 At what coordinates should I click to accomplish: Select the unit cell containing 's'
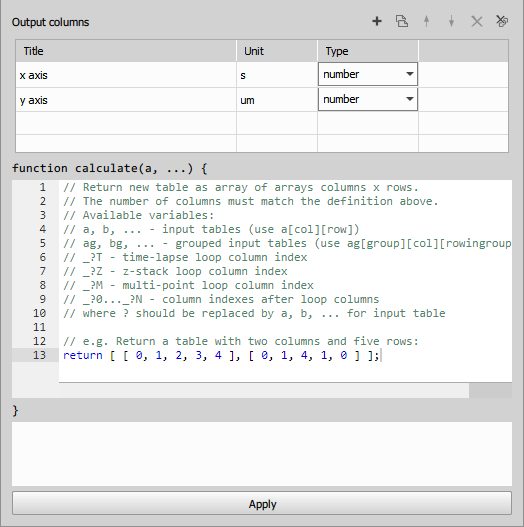tap(277, 75)
